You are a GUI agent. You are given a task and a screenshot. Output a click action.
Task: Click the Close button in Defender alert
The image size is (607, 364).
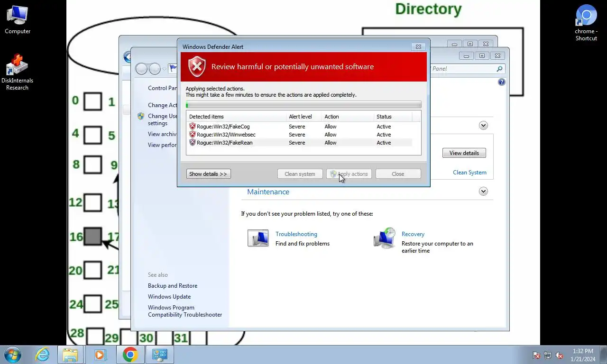click(398, 174)
